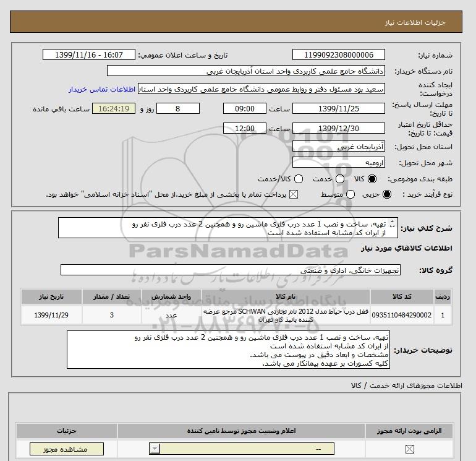Click scroll arrows in general description box

click(x=392, y=224)
